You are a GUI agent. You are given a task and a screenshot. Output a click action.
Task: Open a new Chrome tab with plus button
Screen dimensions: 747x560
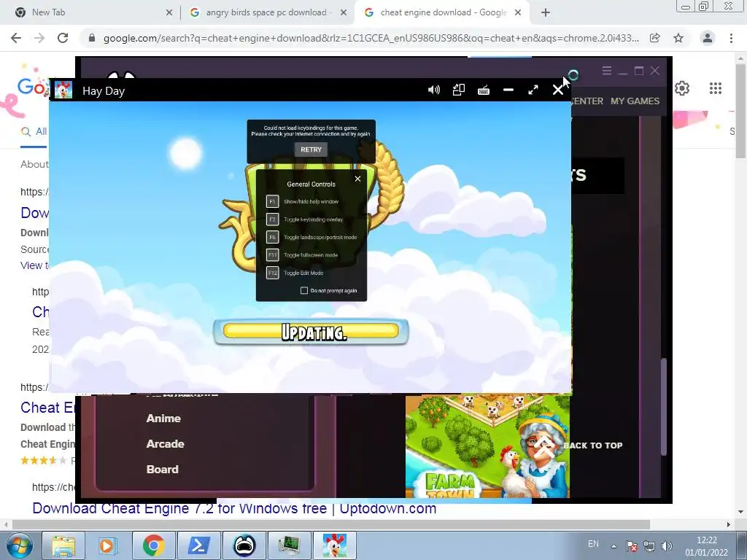[546, 13]
